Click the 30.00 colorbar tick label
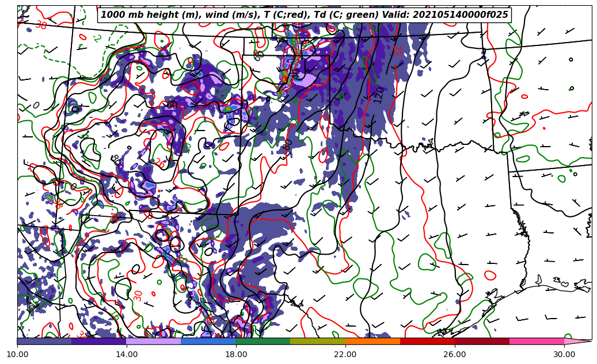Image resolution: width=597 pixels, height=364 pixels. tap(564, 354)
